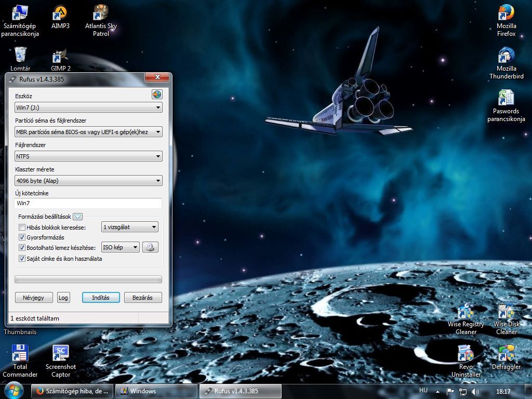Open the Lomtár recycle bin
Image resolution: width=532 pixels, height=399 pixels.
point(20,59)
